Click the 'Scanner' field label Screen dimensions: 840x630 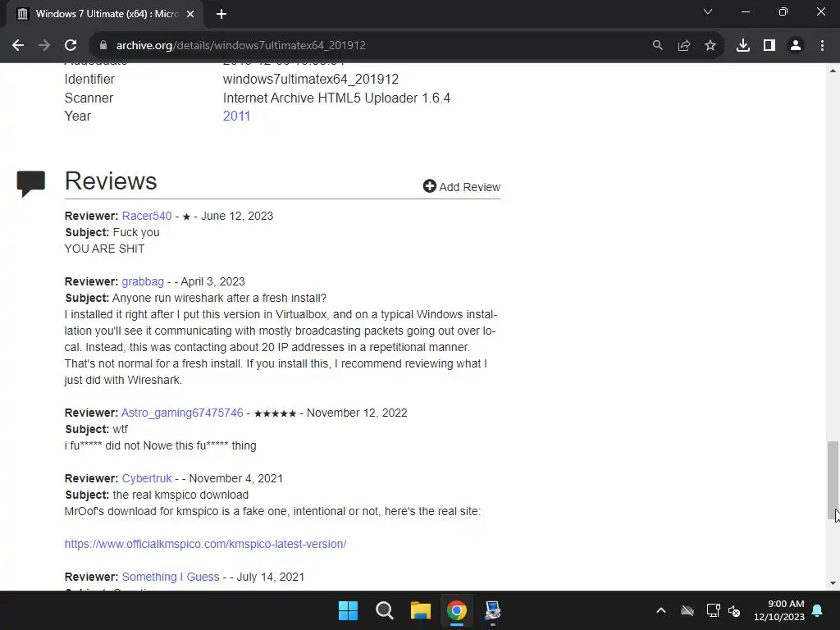(89, 98)
